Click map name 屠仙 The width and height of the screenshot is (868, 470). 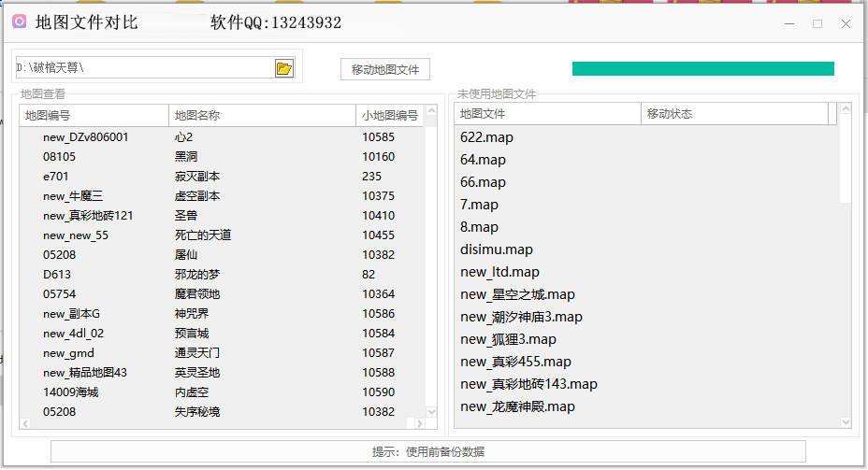tap(186, 255)
